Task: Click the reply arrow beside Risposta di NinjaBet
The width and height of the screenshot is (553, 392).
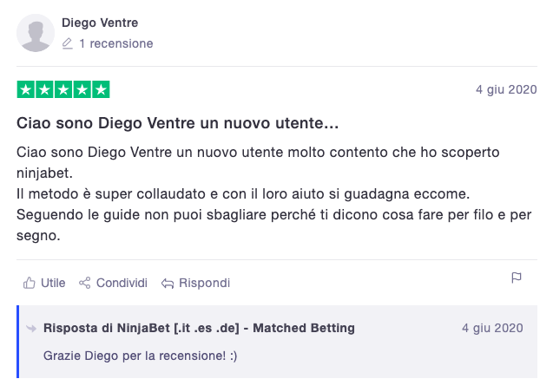Action: point(31,329)
